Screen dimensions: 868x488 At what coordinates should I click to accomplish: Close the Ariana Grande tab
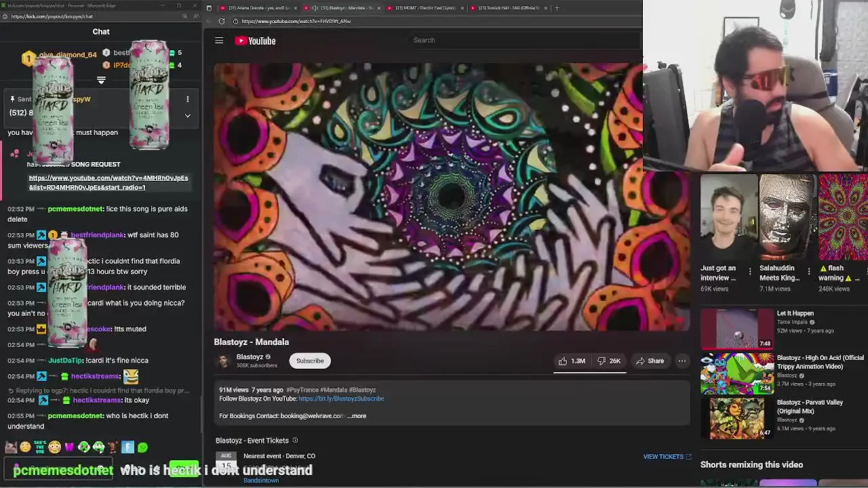[x=296, y=8]
